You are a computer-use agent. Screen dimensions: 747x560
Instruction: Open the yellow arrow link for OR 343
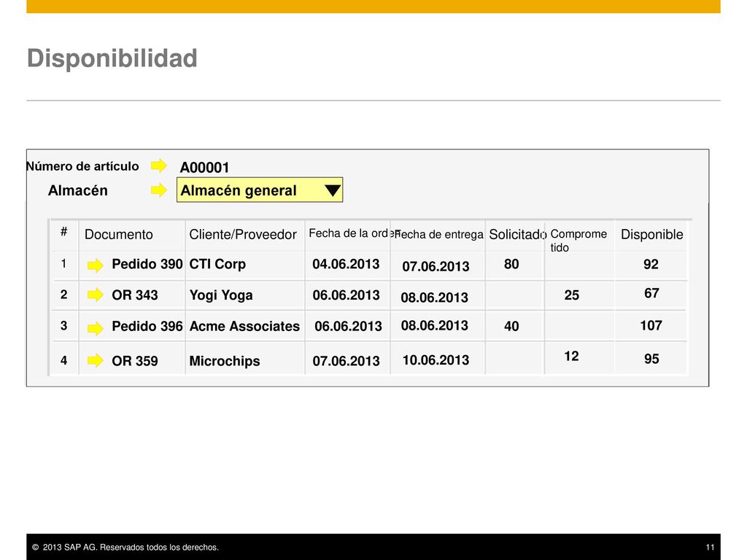96,295
